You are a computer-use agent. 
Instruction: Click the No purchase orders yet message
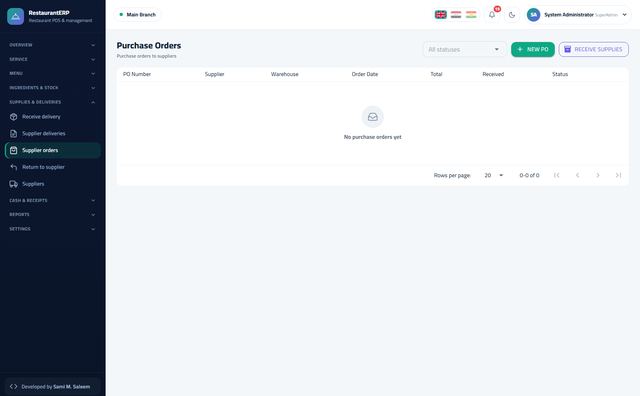click(x=373, y=137)
